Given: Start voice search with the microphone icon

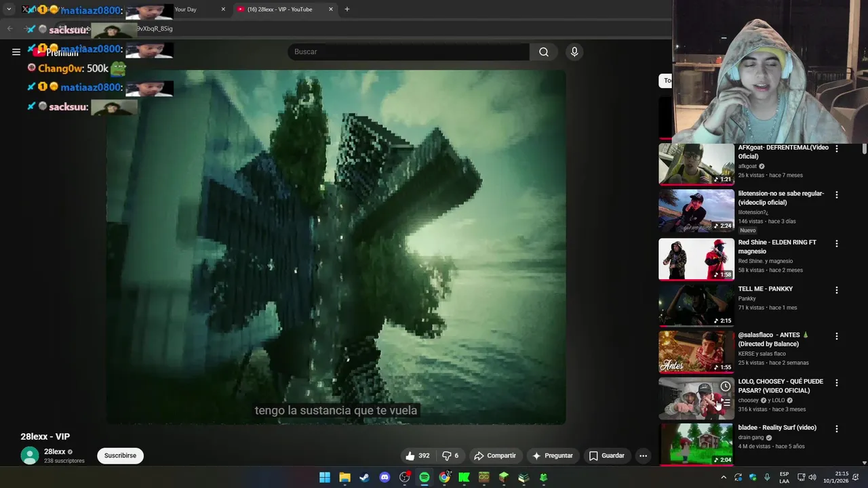Looking at the screenshot, I should 574,52.
